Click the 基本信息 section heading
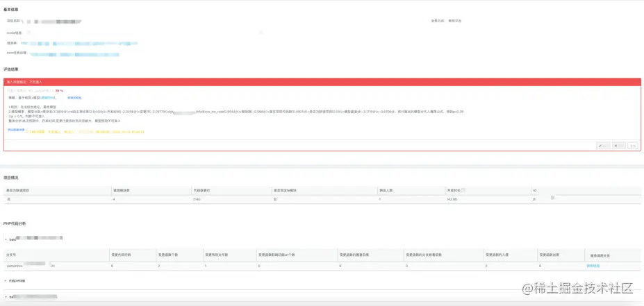The width and height of the screenshot is (644, 306). pyautogui.click(x=10, y=9)
